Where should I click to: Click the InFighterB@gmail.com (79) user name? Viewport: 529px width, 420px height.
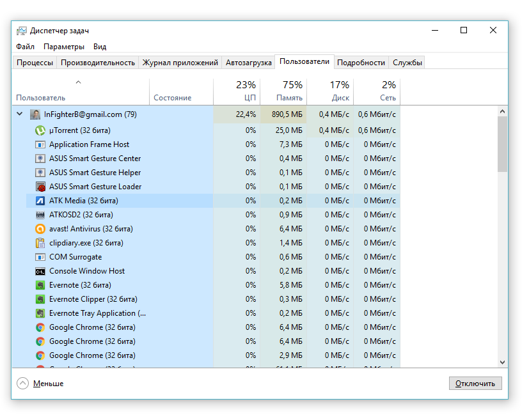click(90, 114)
